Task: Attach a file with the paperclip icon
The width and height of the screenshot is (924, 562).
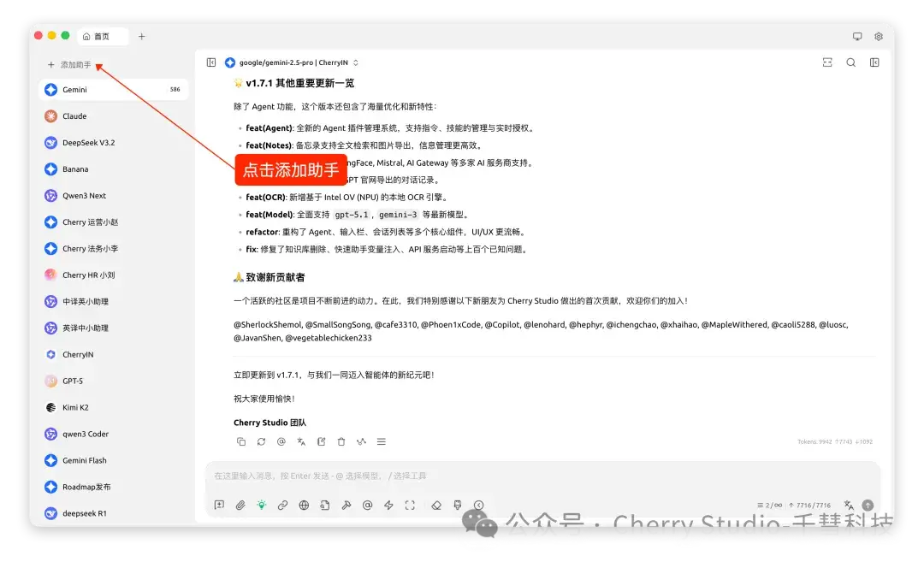Action: [240, 505]
